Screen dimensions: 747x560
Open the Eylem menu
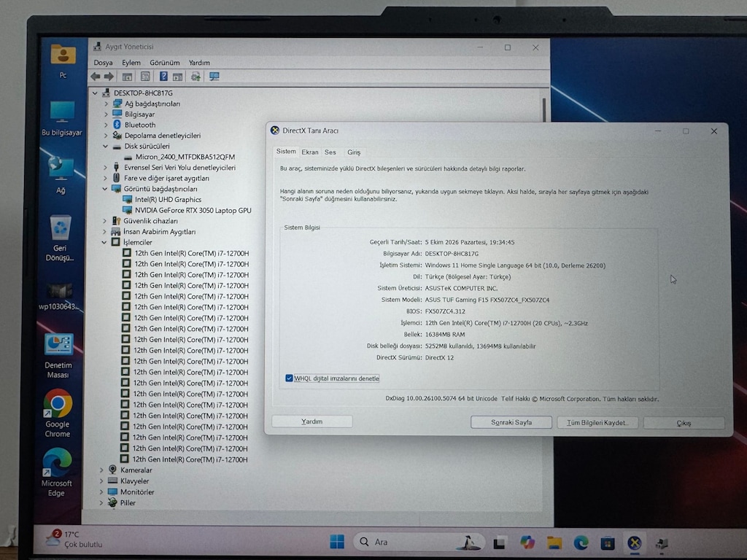click(131, 63)
